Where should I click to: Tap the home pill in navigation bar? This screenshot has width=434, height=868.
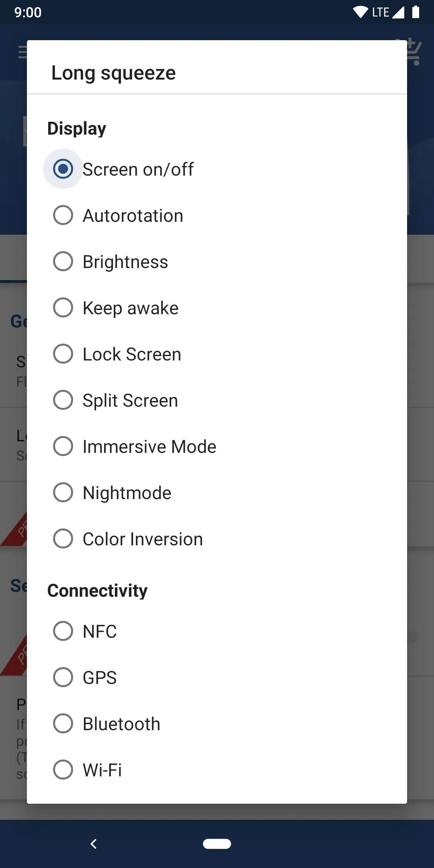click(x=217, y=844)
